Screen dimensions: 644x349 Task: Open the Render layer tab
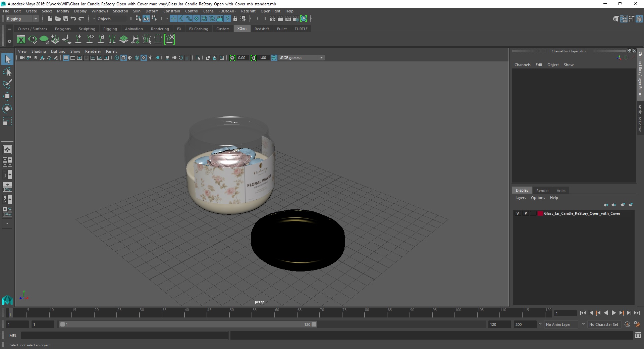point(542,190)
